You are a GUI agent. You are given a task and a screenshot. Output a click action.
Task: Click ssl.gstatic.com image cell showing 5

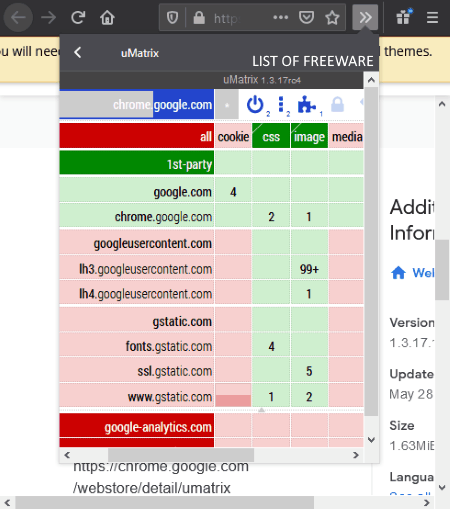click(x=309, y=370)
